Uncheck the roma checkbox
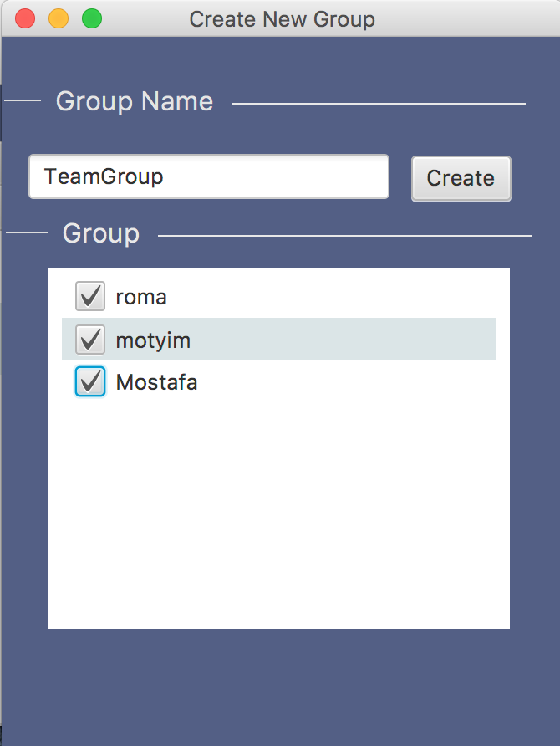560x746 pixels. (x=89, y=296)
